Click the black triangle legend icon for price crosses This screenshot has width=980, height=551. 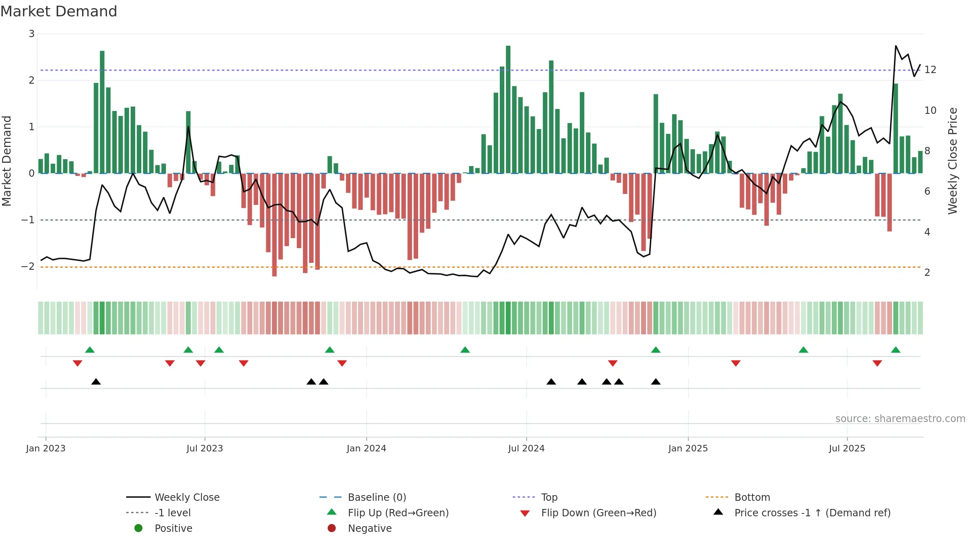718,512
